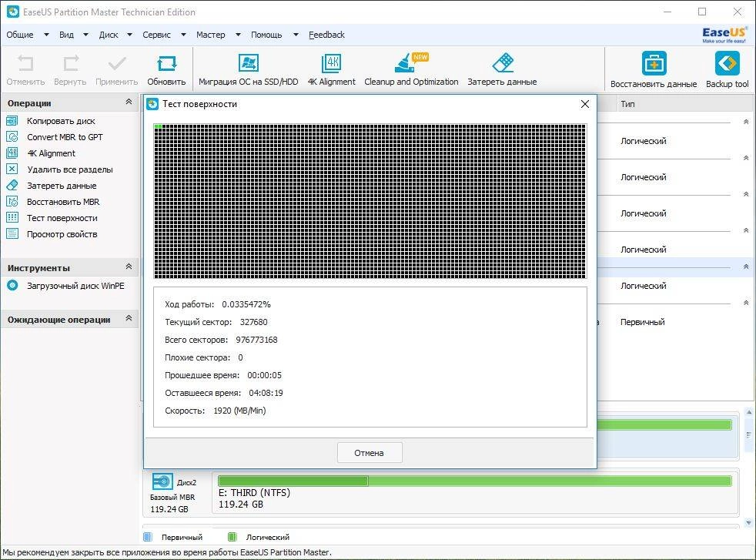Click the Применить checkmark icon
The image size is (756, 560).
pos(117,63)
